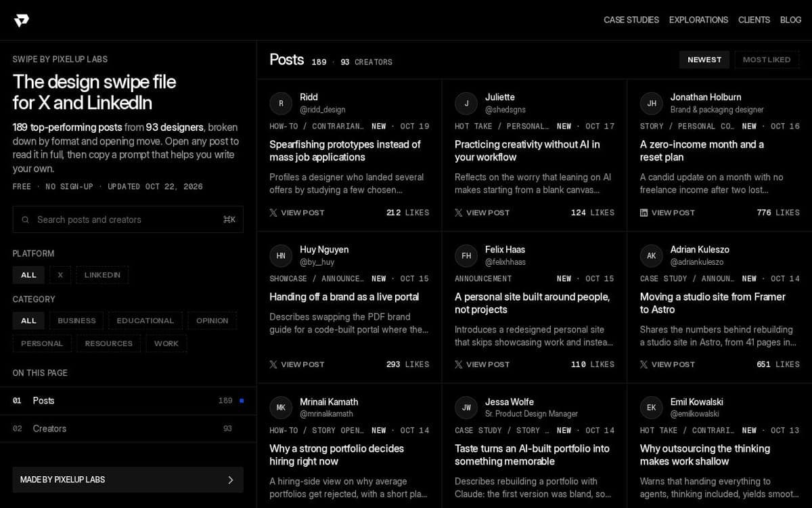Click LinkedIn icon on Jonathan Holburn's post

tap(644, 213)
